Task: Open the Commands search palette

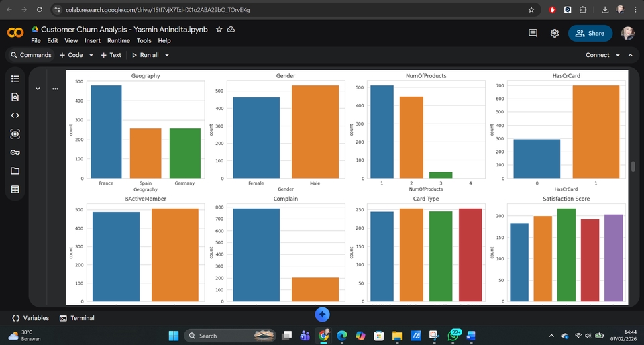Action: 31,55
